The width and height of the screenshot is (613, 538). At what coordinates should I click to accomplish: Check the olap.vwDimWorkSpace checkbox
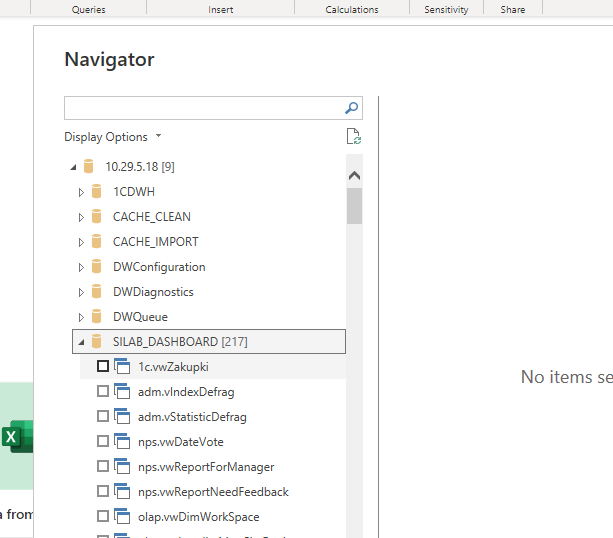click(x=103, y=516)
